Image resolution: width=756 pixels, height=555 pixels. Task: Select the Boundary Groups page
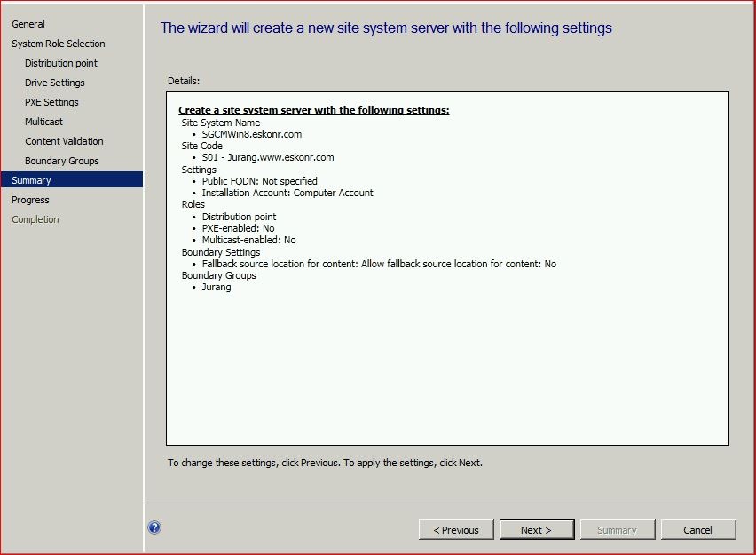pyautogui.click(x=61, y=161)
